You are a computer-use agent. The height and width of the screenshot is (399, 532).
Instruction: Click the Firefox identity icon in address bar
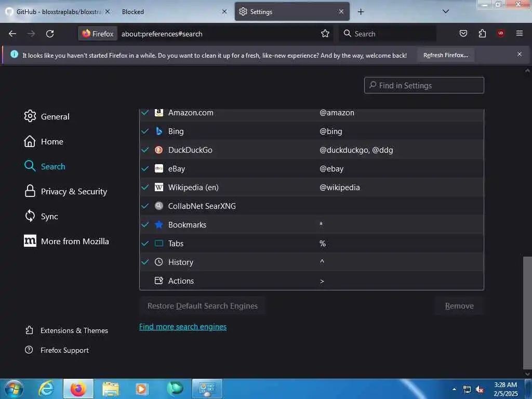point(98,34)
